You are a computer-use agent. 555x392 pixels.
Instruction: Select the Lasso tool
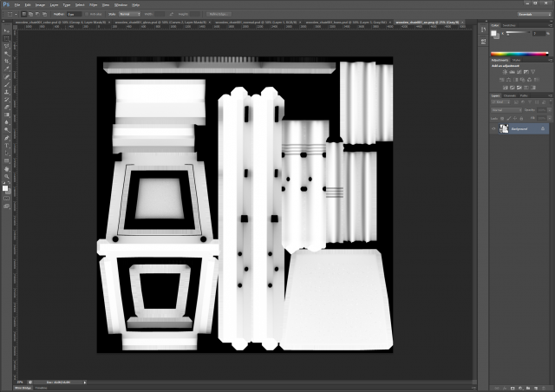6,46
